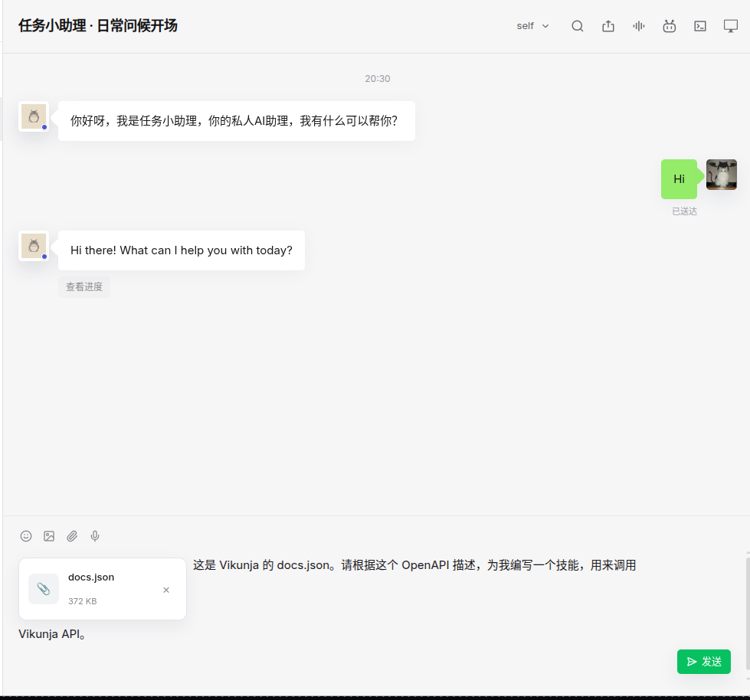Click the robot assistant icon in header
This screenshot has width=750, height=700.
click(669, 26)
